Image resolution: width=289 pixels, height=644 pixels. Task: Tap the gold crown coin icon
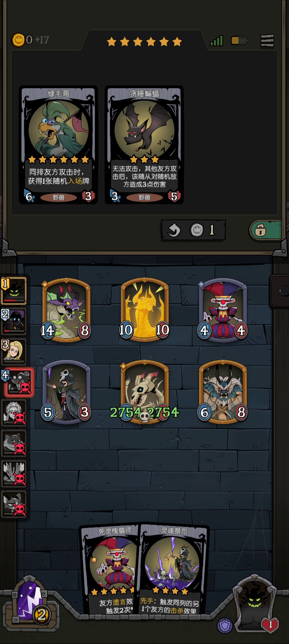[18, 40]
